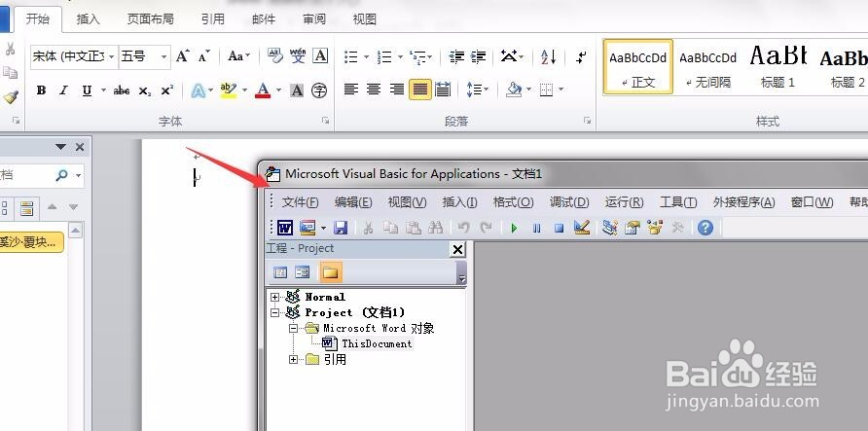This screenshot has height=431, width=868.
Task: Collapse the Project (文档1) node
Action: (x=274, y=312)
